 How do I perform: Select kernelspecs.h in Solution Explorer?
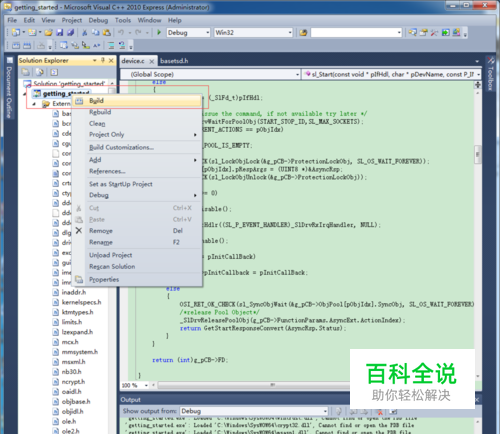[x=81, y=302]
